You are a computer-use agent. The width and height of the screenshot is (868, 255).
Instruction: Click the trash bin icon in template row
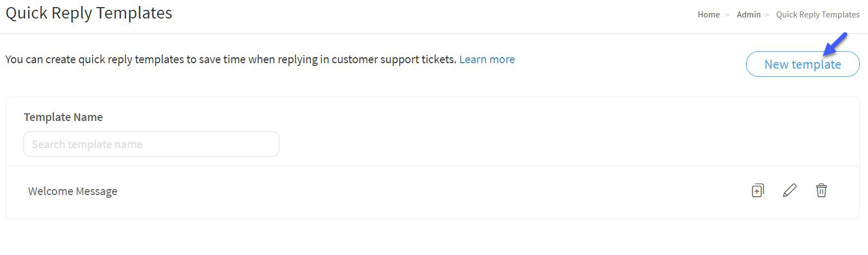[821, 191]
